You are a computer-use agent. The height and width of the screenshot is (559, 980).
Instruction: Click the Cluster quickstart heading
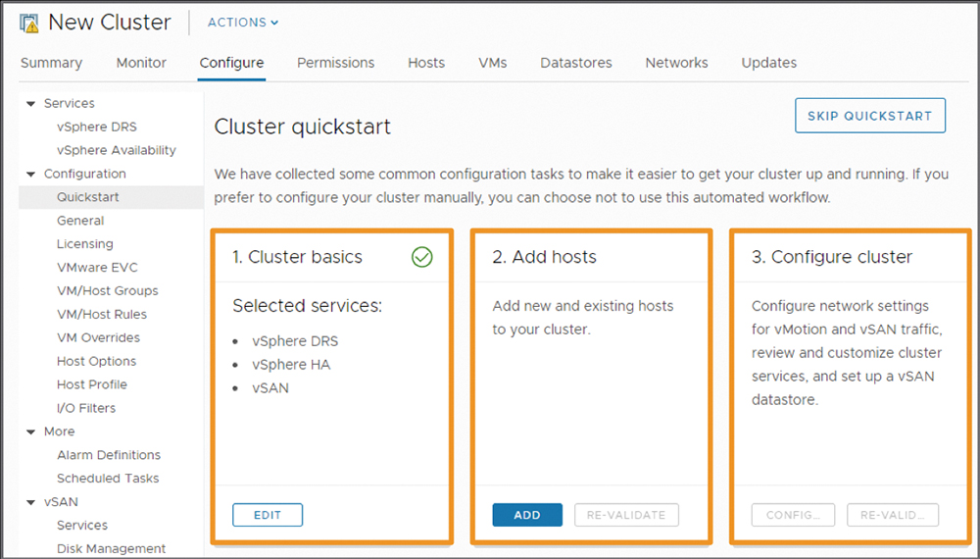click(303, 127)
